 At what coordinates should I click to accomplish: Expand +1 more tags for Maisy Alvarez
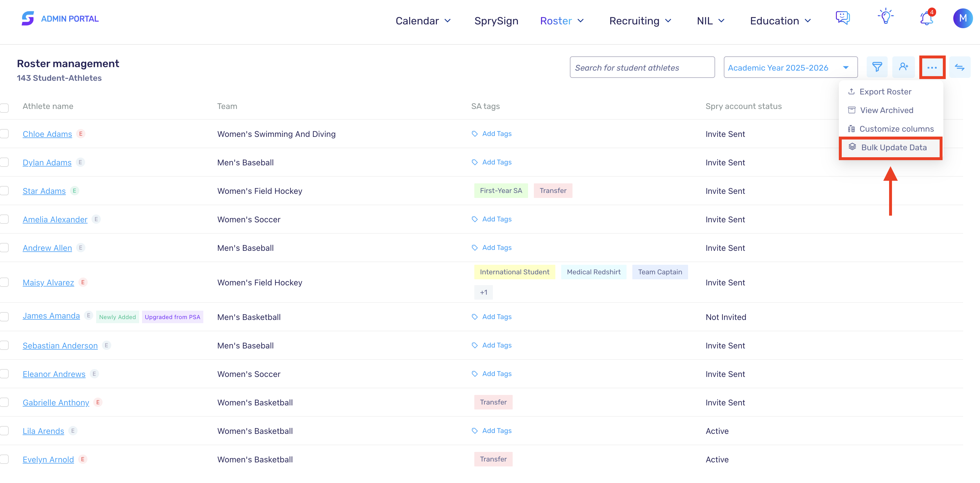tap(484, 293)
